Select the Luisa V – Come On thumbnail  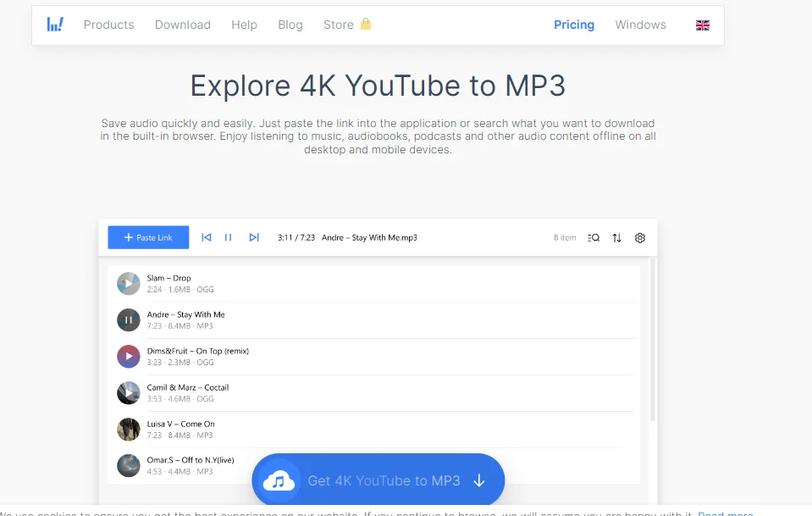(x=129, y=429)
